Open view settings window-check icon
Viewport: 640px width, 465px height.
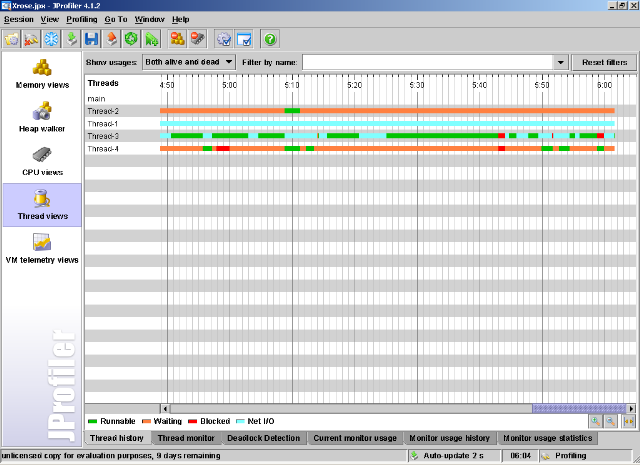pyautogui.click(x=244, y=40)
